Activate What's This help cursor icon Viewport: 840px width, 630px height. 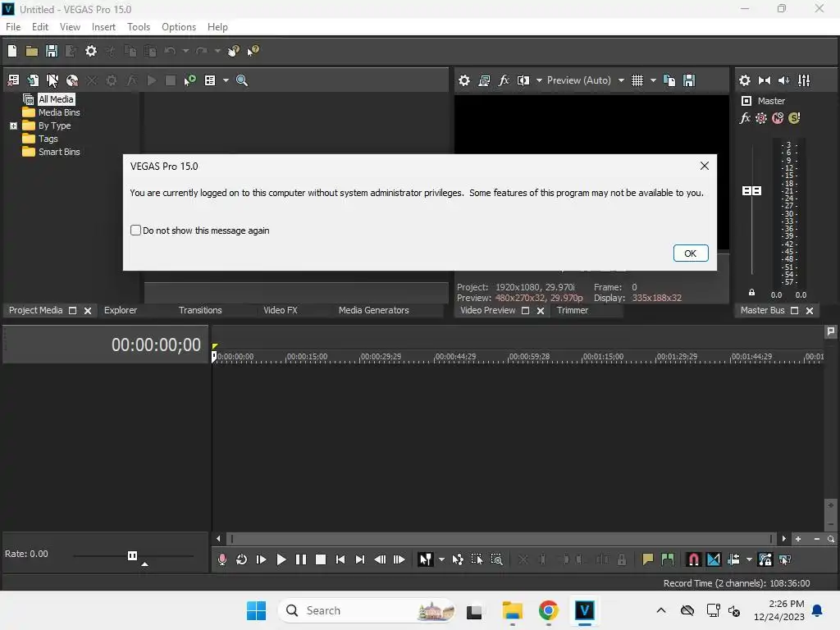pyautogui.click(x=253, y=51)
